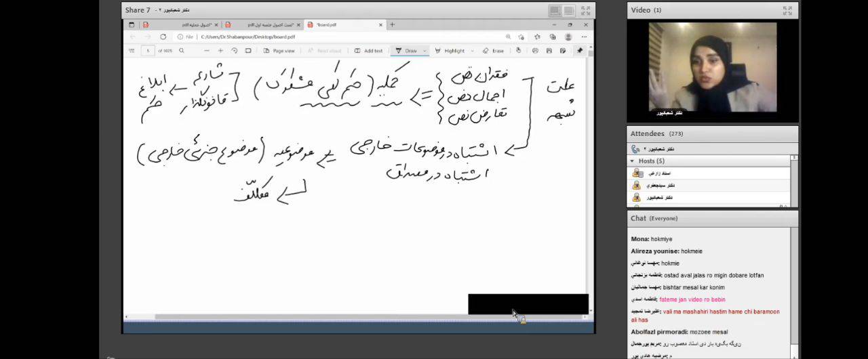The width and height of the screenshot is (868, 359).
Task: Open the browser collections icon
Action: pos(553,37)
